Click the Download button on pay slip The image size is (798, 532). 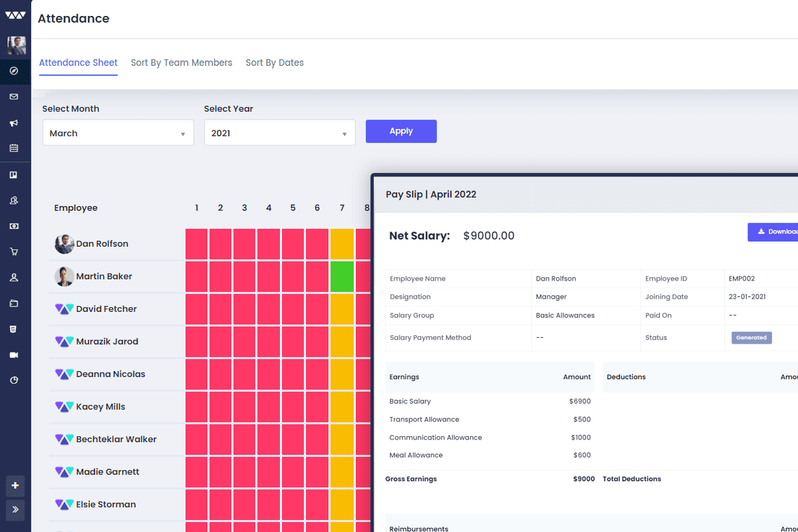coord(775,231)
